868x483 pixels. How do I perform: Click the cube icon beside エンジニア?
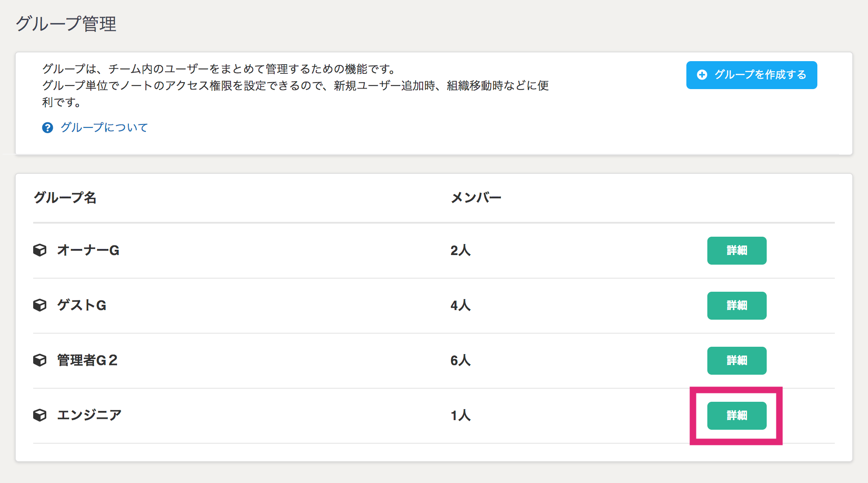point(40,415)
